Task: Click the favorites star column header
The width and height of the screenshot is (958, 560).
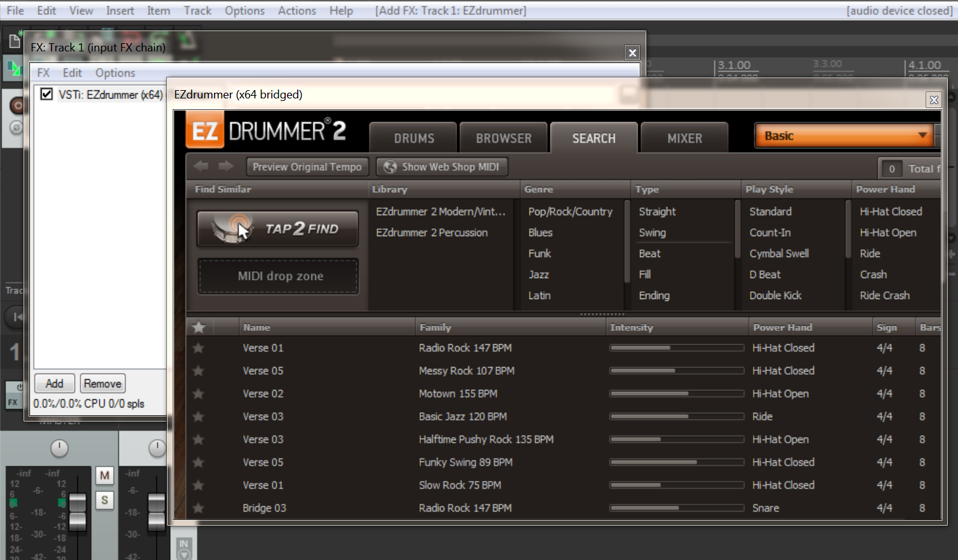Action: coord(199,327)
